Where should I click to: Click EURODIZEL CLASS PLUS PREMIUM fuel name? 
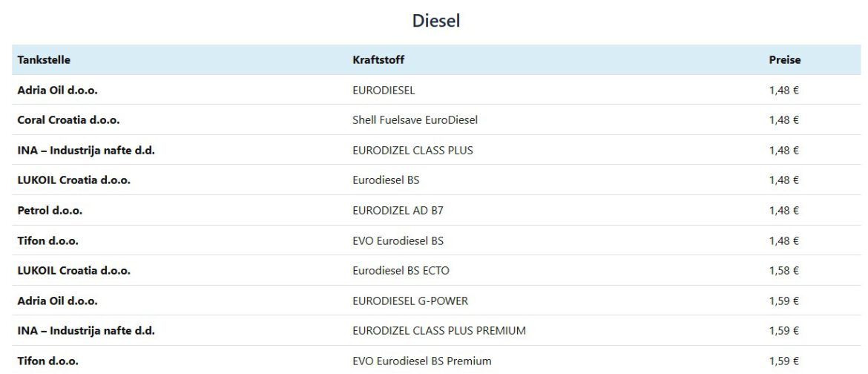[439, 331]
